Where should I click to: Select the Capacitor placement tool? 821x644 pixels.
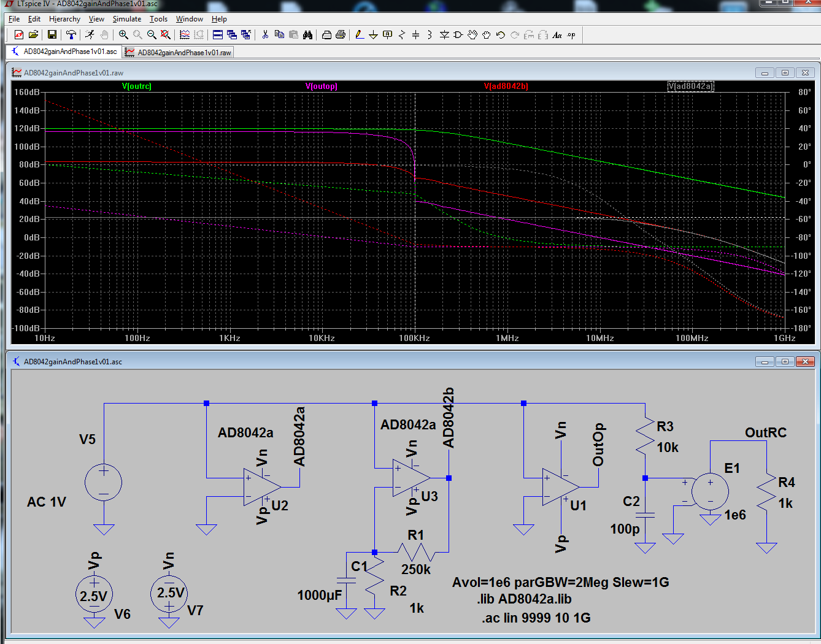point(415,35)
